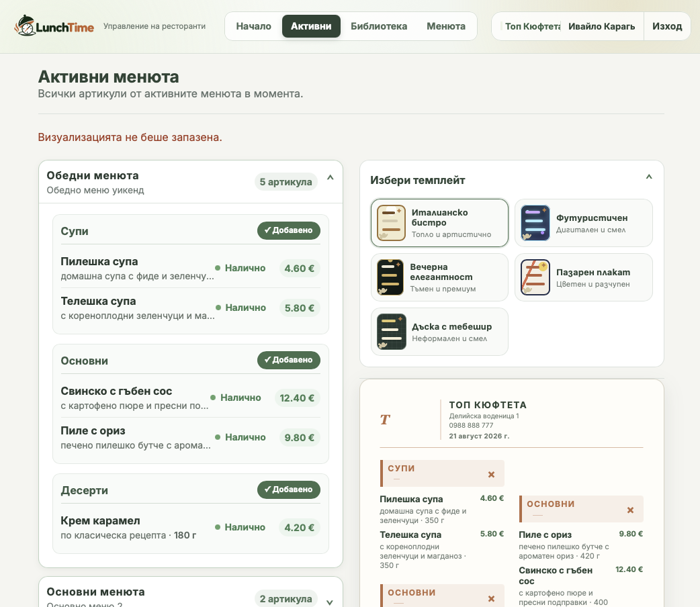The image size is (700, 607).
Task: Toggle the Добавено button for Основни
Action: point(288,360)
